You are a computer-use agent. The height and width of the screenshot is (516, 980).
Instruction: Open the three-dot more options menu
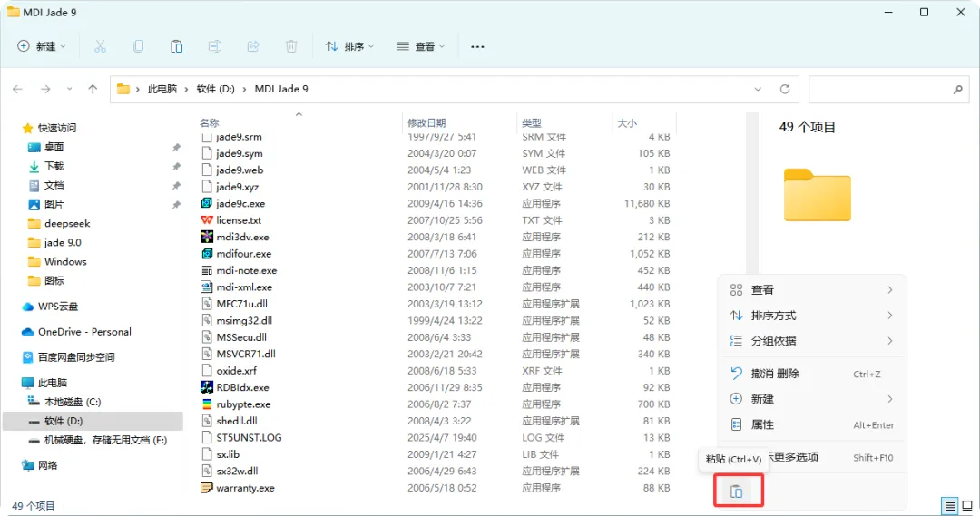point(477,47)
